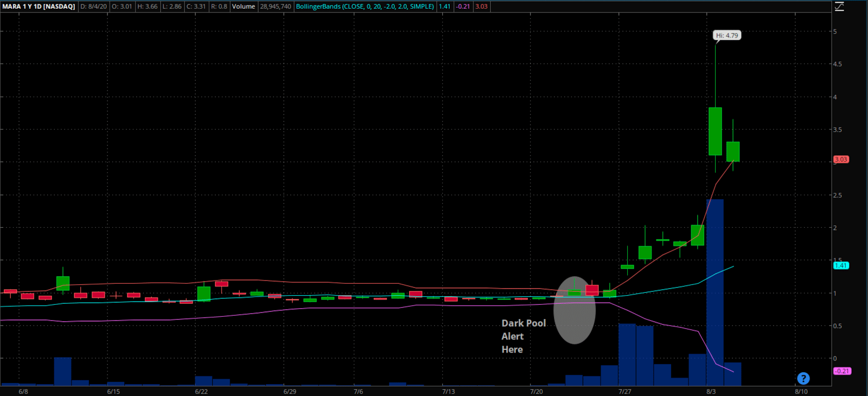This screenshot has height=396, width=868.
Task: Click the 2.5 price axis label
Action: pos(838,195)
